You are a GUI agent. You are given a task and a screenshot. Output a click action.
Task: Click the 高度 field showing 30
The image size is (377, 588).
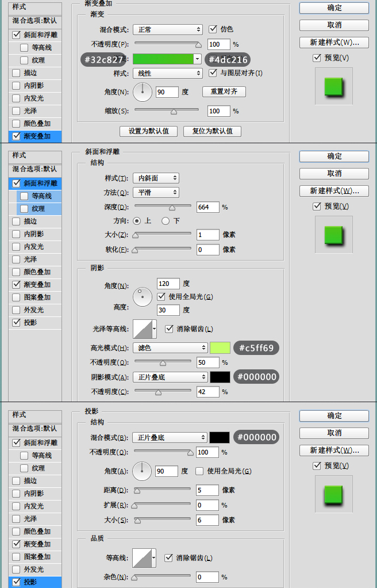click(x=168, y=310)
